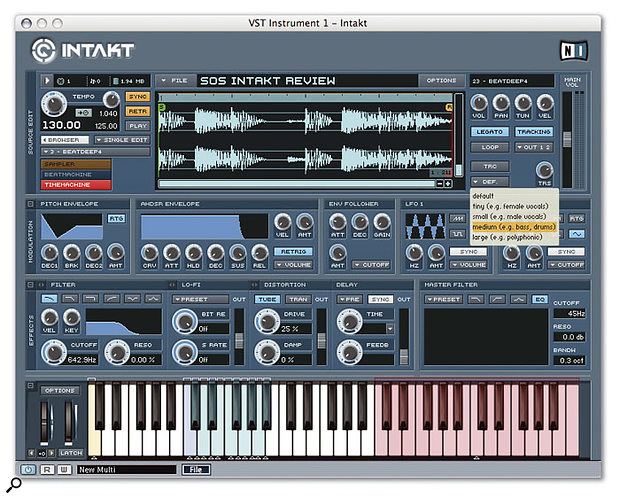620x499 pixels.
Task: Select LFO 2 sine waveform icon
Action: (x=577, y=234)
